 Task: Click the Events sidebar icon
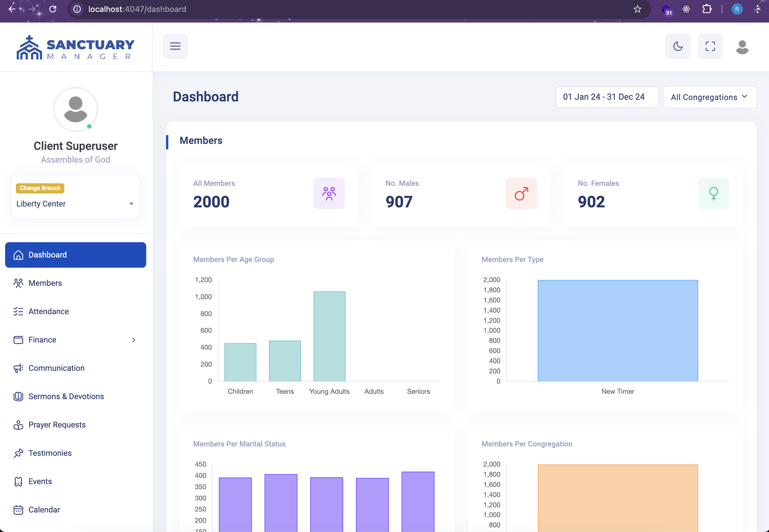(x=18, y=481)
